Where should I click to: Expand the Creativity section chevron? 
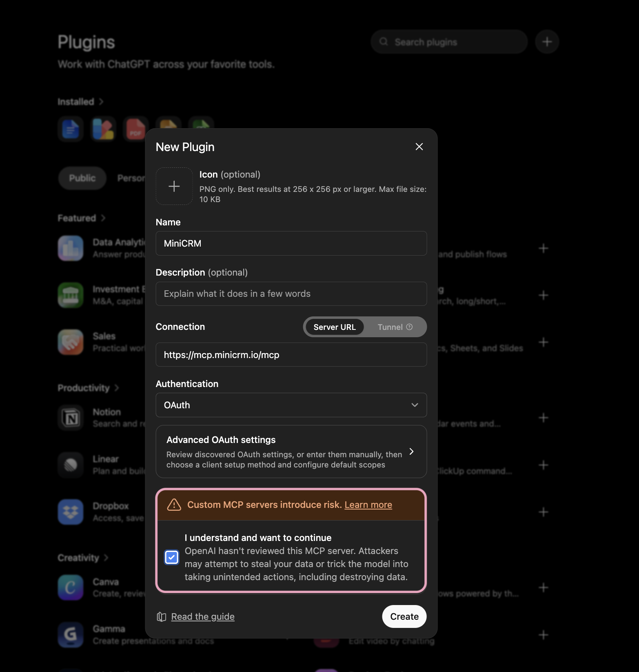(x=106, y=558)
